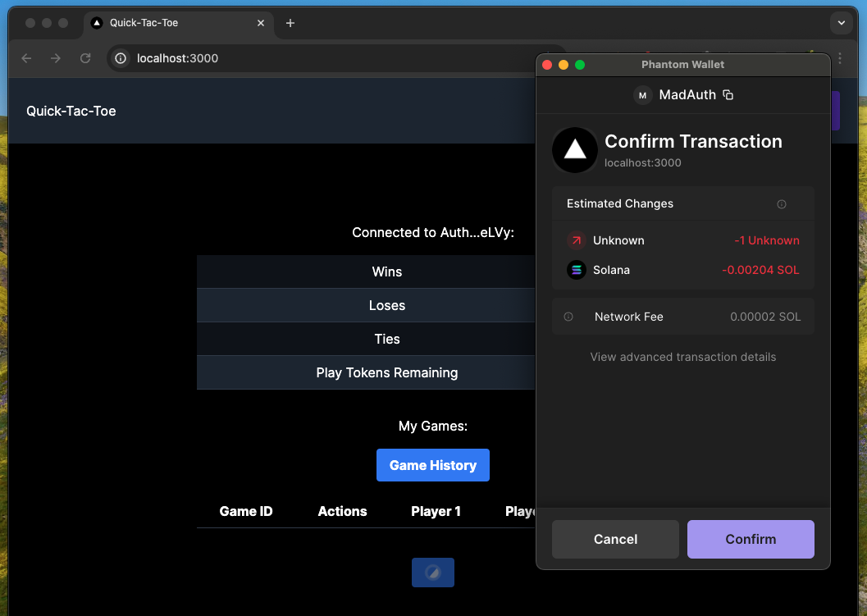Expand Chrome tab search dropdown
The width and height of the screenshot is (867, 616).
[841, 23]
